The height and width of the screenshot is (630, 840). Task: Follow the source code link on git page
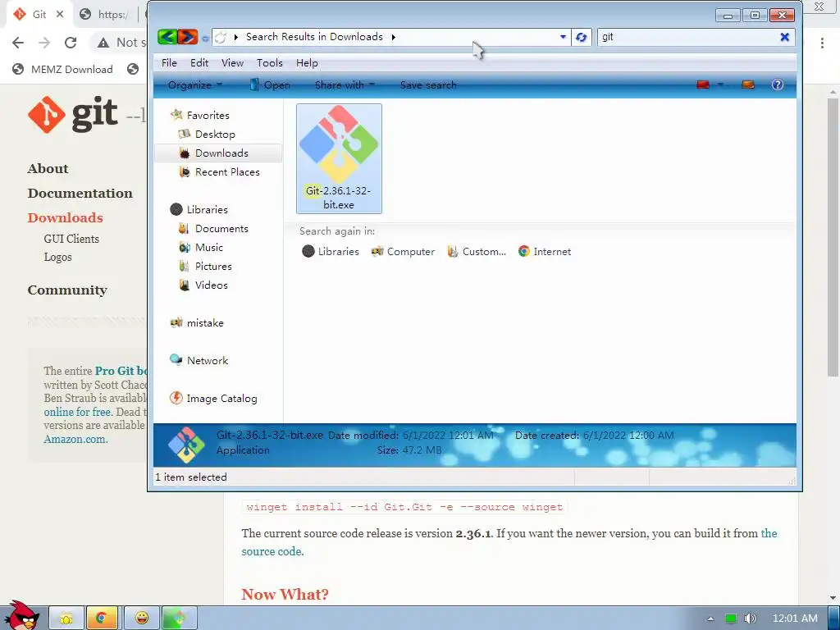pos(272,551)
